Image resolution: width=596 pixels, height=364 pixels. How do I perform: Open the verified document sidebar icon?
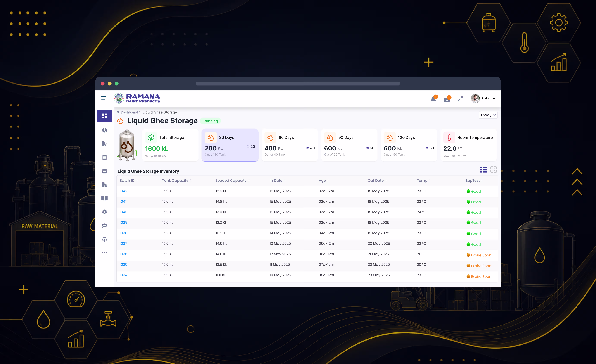(104, 185)
